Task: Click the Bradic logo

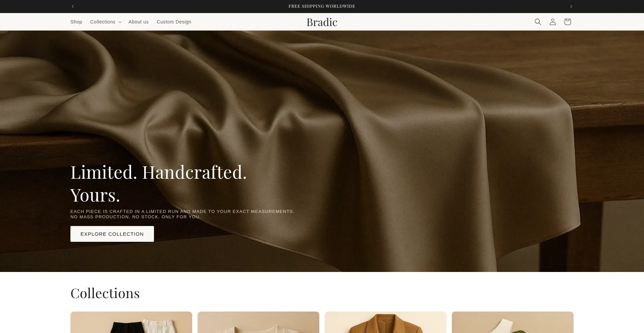Action: (322, 22)
